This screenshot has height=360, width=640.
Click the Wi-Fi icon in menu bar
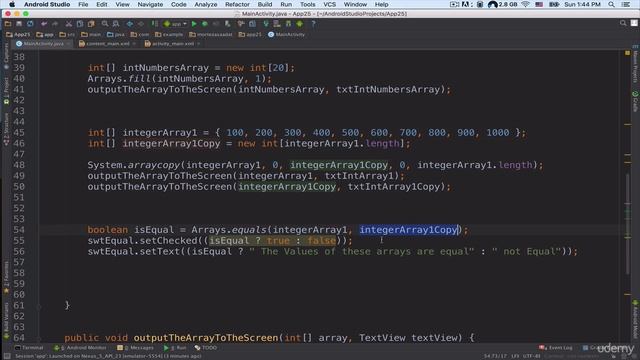coord(525,4)
